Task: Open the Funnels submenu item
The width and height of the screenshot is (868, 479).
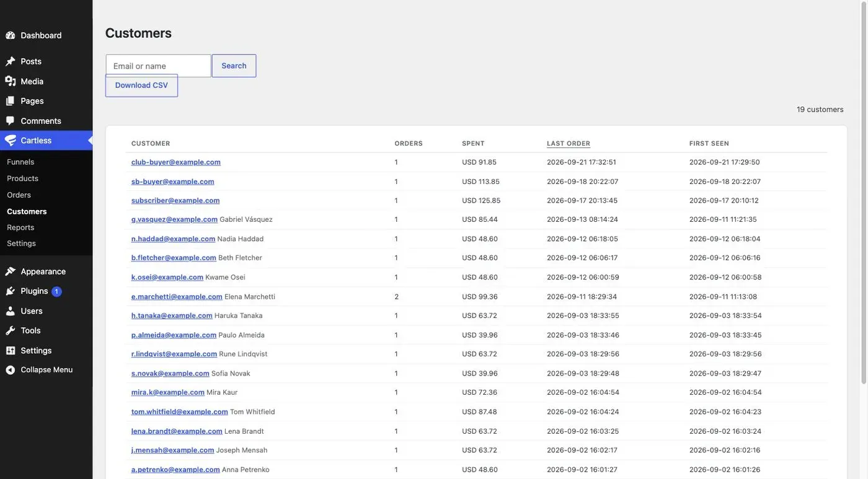Action: 20,162
